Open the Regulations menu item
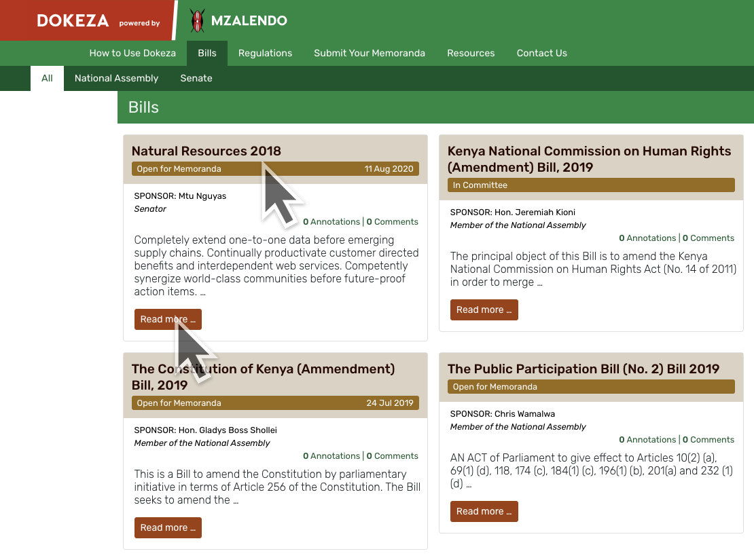754x560 pixels. (x=265, y=53)
